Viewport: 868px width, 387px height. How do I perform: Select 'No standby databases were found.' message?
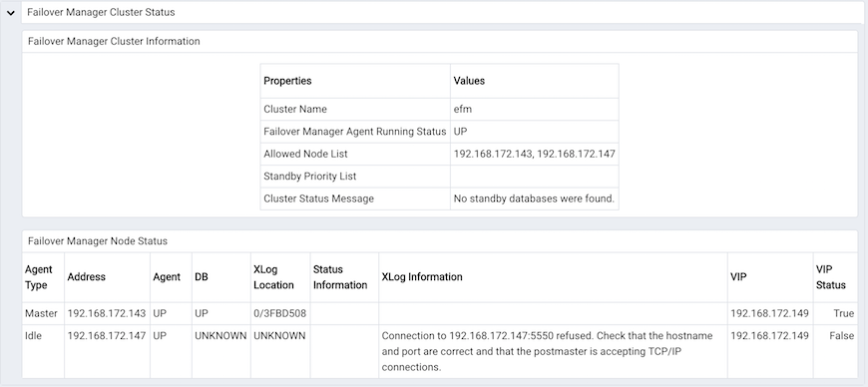[534, 198]
